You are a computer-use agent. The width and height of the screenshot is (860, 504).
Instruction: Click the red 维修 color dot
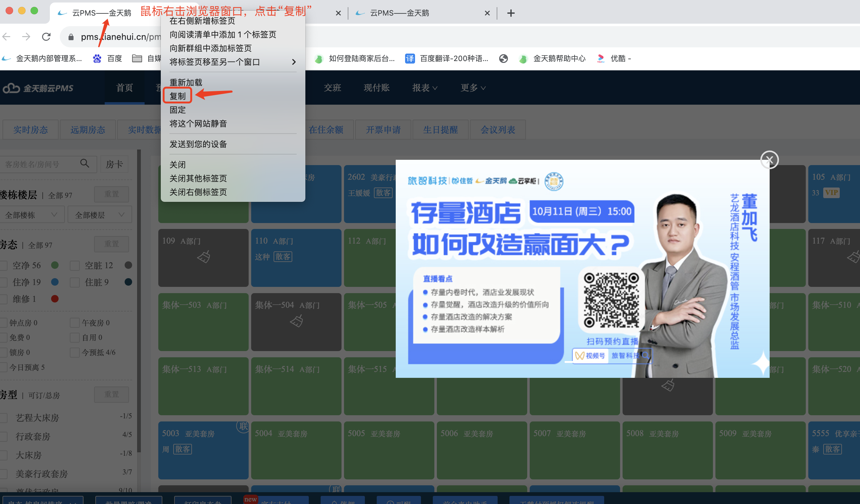pos(55,299)
